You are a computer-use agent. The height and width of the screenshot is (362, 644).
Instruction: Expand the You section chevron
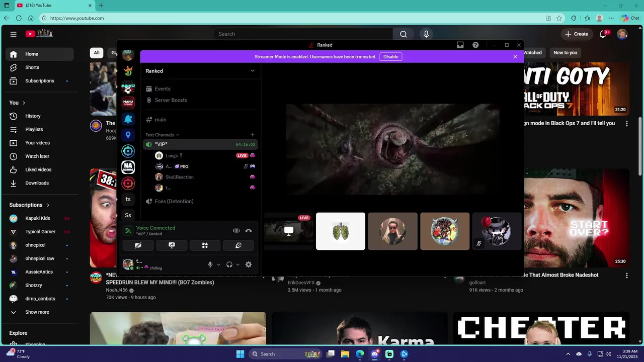click(x=24, y=103)
